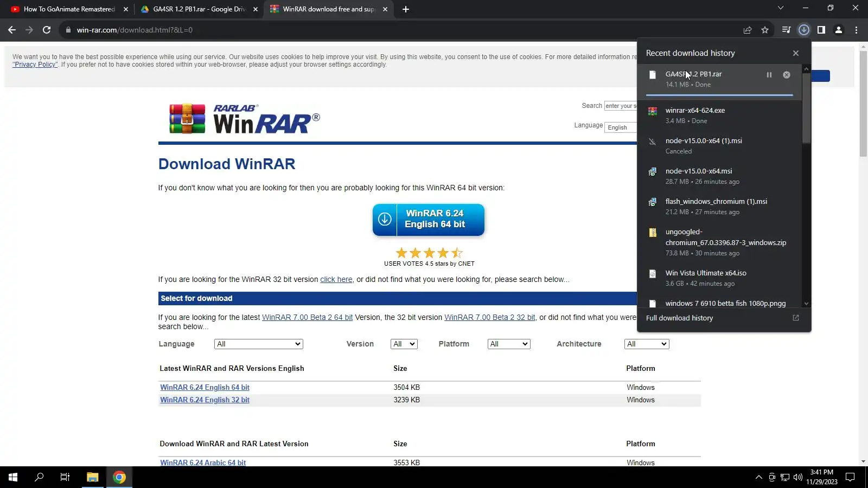Click the address bar URL field
The image size is (868, 488).
point(401,30)
